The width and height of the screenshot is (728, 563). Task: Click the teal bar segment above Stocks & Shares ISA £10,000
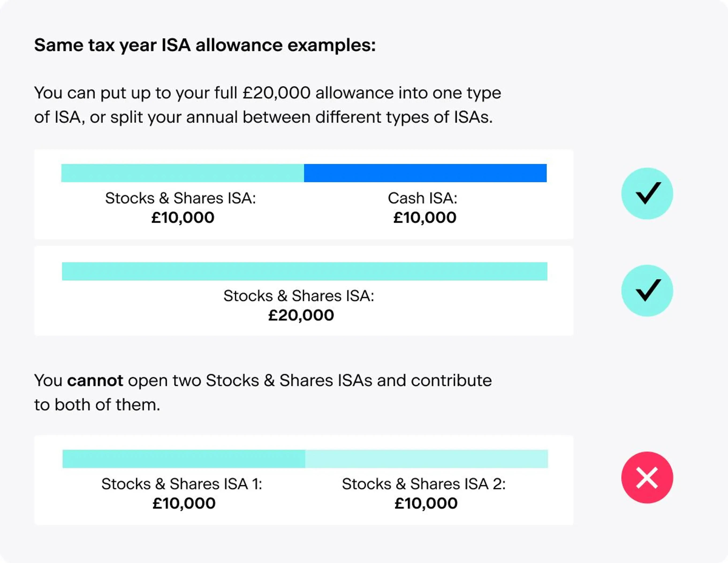point(182,173)
